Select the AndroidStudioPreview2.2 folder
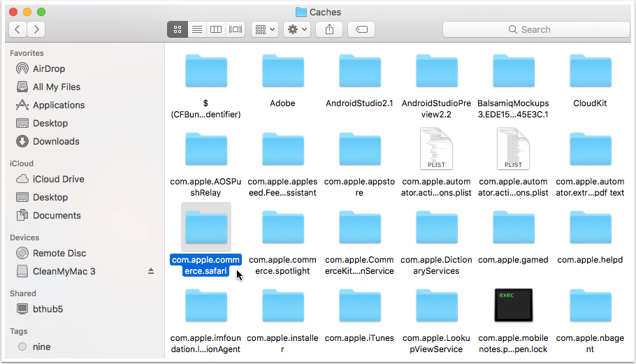 coord(436,71)
